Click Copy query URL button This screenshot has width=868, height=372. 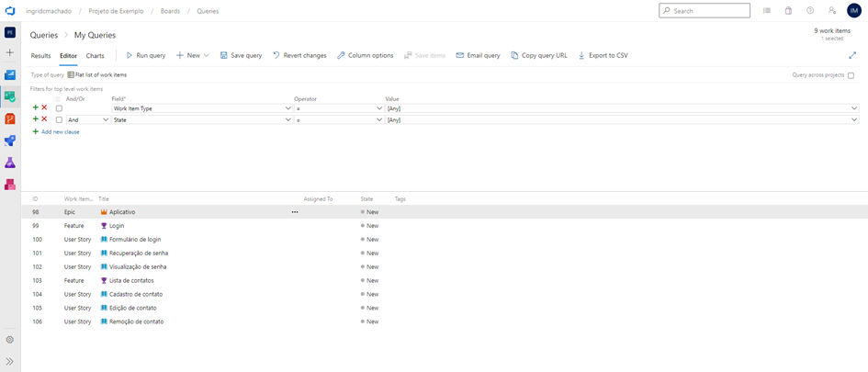539,55
